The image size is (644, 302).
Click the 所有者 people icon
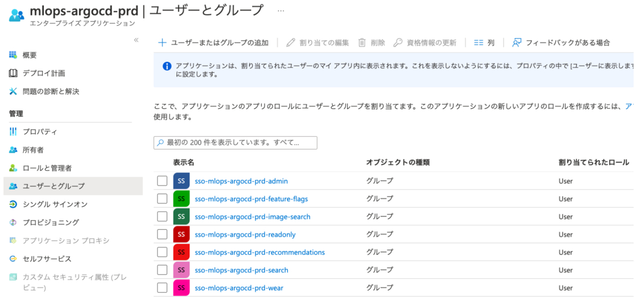click(x=13, y=150)
